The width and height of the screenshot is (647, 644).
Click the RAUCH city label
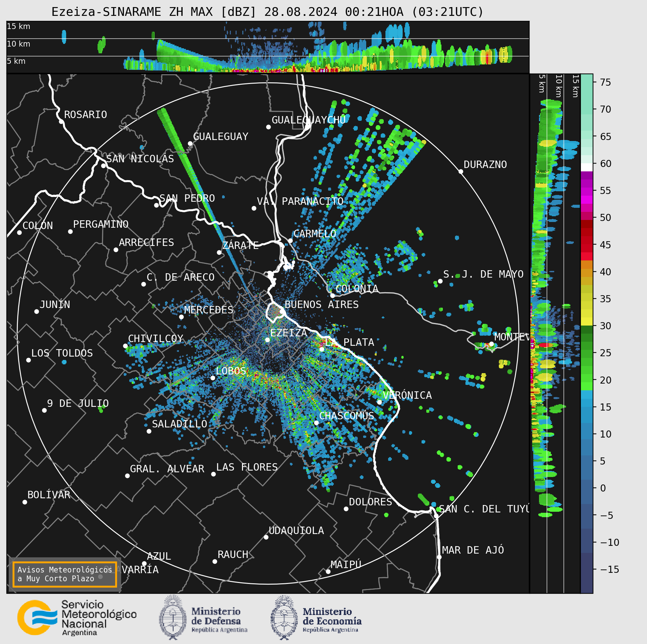pyautogui.click(x=233, y=555)
